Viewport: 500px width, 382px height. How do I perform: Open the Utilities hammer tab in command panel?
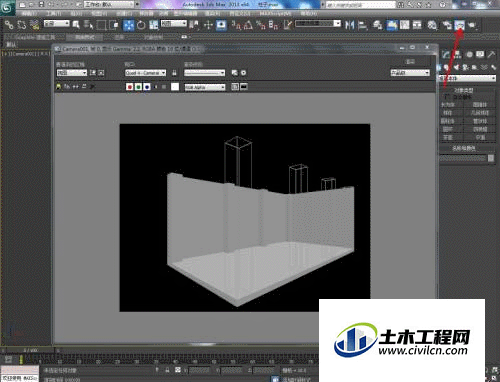(491, 54)
